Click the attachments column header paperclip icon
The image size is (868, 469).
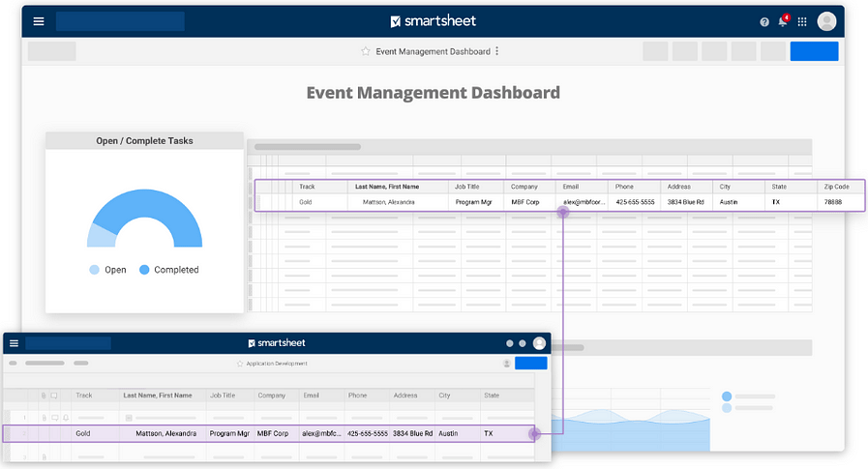click(x=44, y=396)
